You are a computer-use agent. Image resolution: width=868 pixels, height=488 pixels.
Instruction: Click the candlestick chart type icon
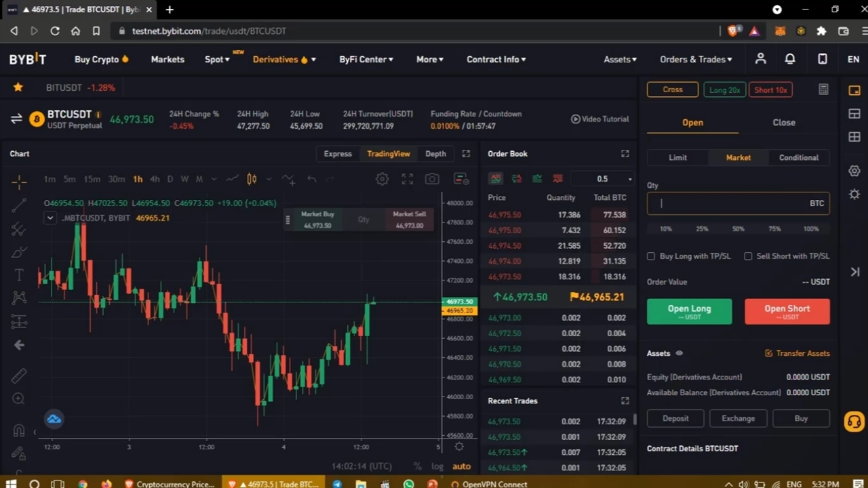click(x=252, y=179)
